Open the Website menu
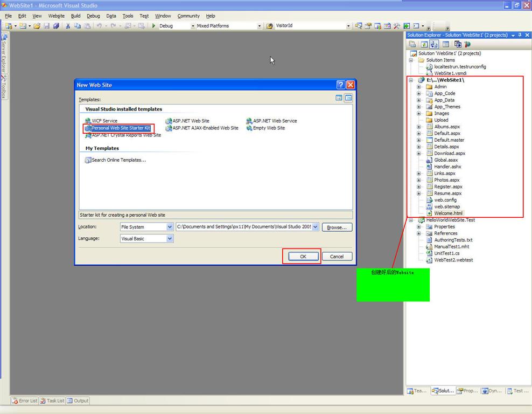 [57, 16]
